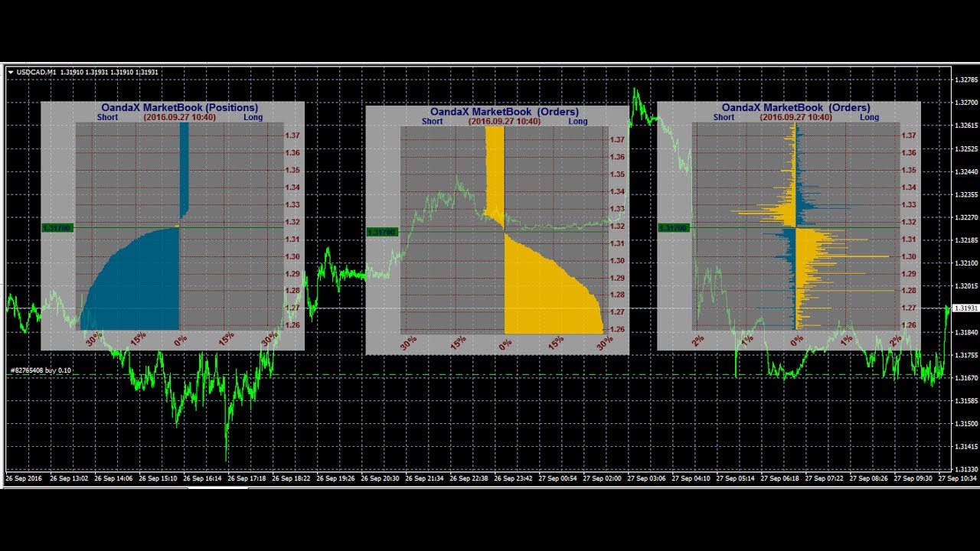
Task: Click the #82765408 buy 0.10 order label
Action: tap(41, 370)
